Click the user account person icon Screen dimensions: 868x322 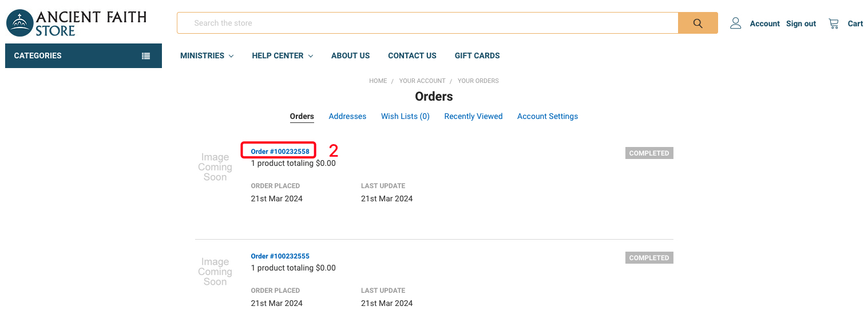(x=736, y=23)
